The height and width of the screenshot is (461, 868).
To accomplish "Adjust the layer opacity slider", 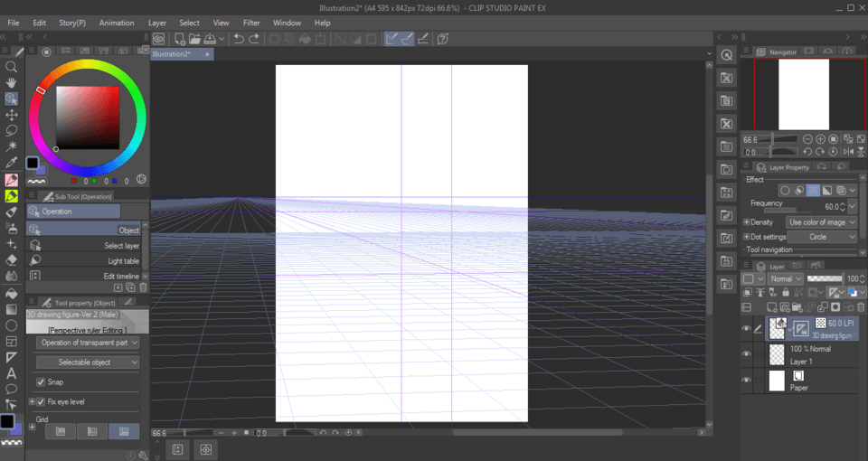I will point(825,279).
